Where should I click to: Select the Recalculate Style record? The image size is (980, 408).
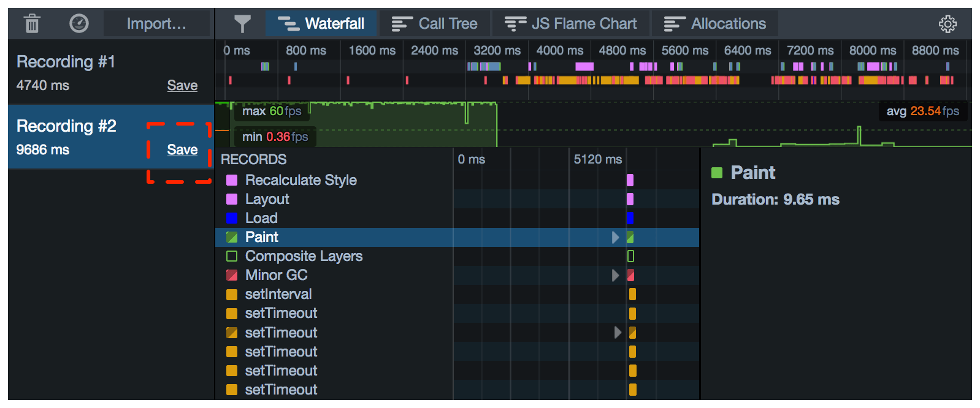coord(301,180)
